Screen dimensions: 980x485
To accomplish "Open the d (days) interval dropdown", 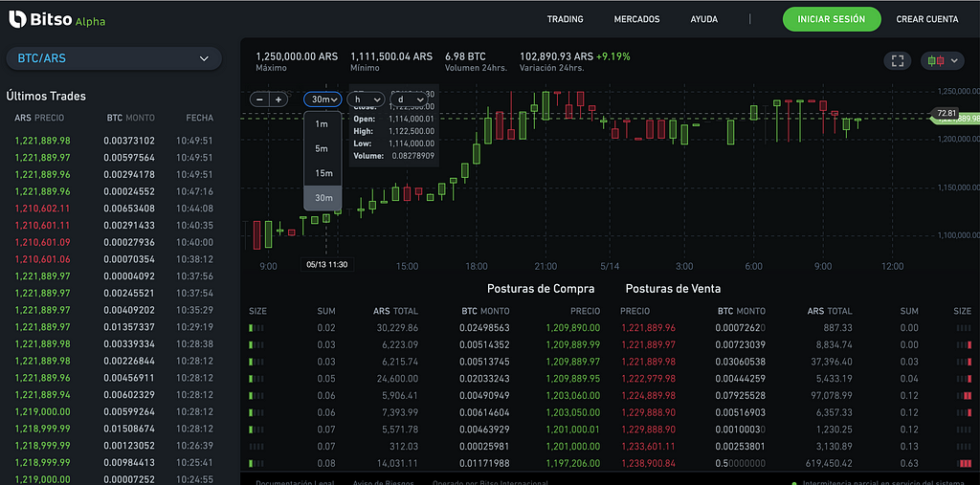I will coord(409,99).
